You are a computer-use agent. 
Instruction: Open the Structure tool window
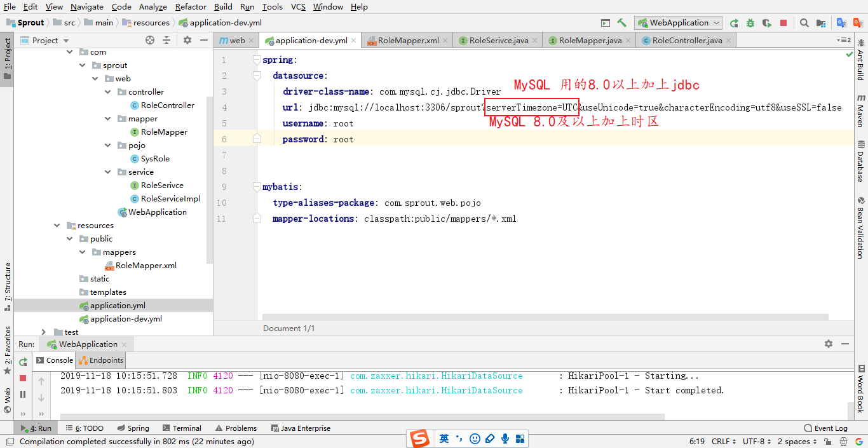coord(8,286)
